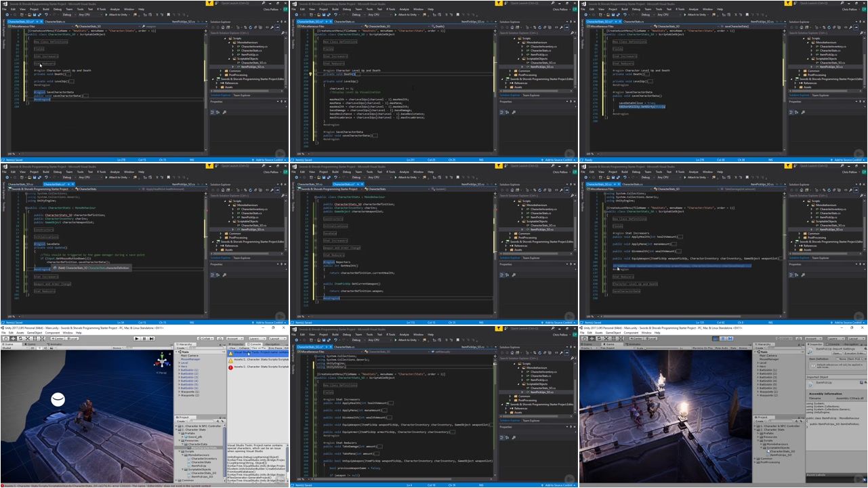The height and width of the screenshot is (488, 868).
Task: Open the Layers dropdown in the Unity Console window
Action: (x=257, y=339)
